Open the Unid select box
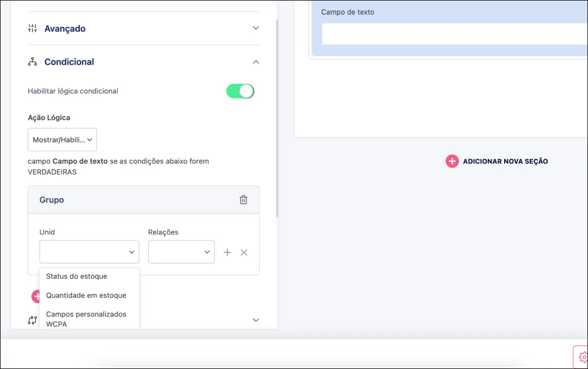 (89, 252)
